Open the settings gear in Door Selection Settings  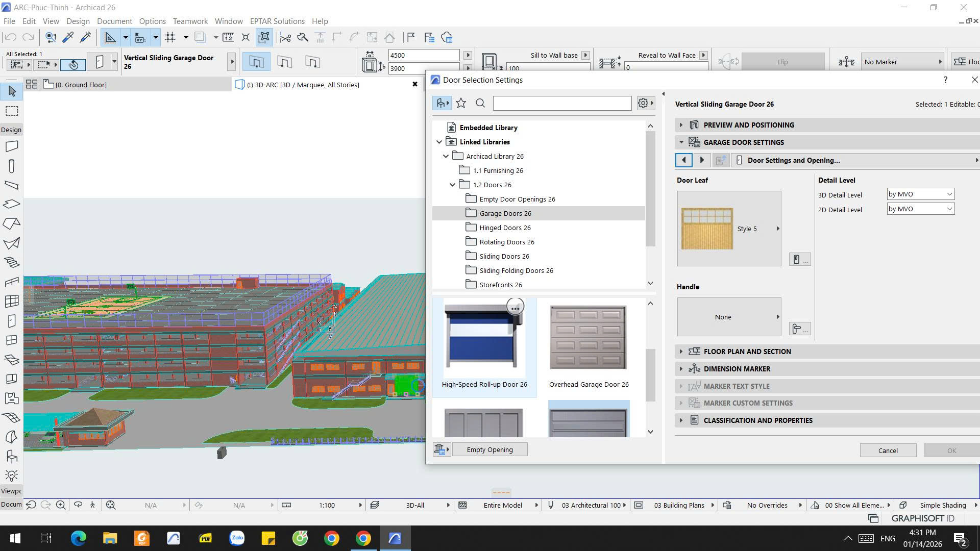[642, 103]
